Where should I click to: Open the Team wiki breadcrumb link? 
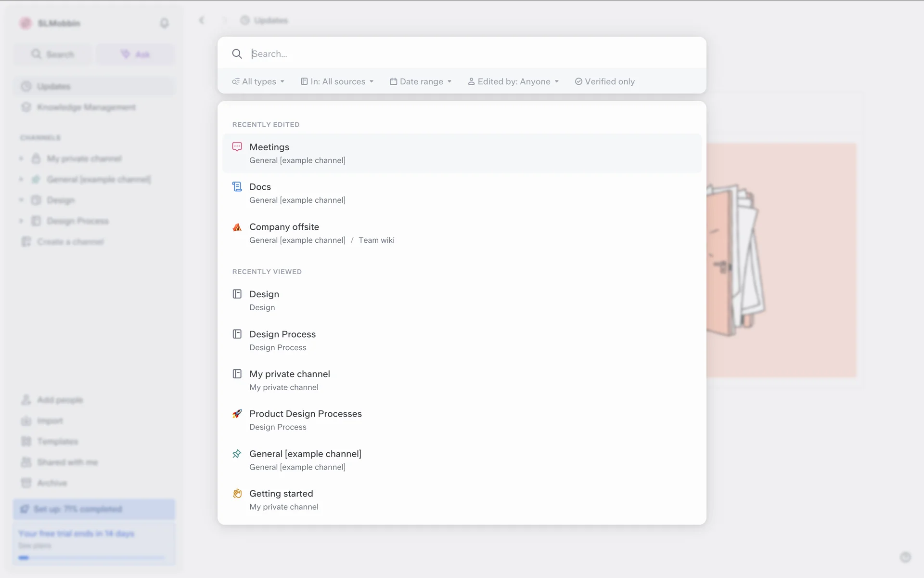click(376, 240)
